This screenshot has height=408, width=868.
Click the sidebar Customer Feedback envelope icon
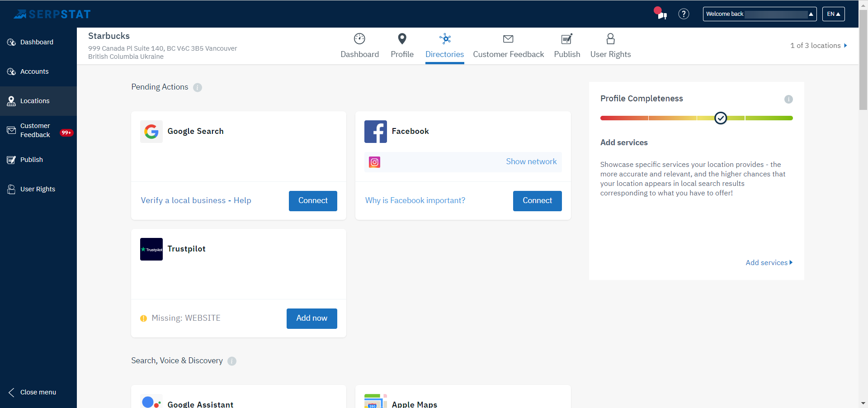pos(11,130)
